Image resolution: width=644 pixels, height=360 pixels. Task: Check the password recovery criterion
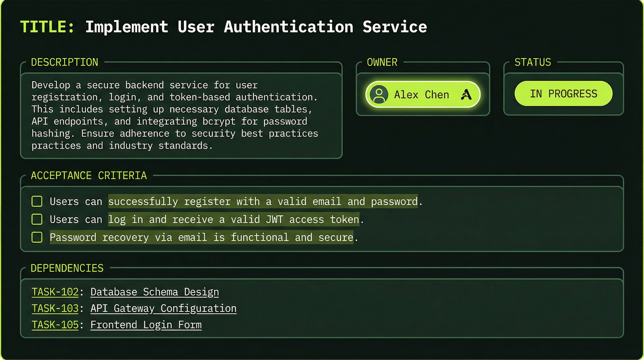point(37,237)
